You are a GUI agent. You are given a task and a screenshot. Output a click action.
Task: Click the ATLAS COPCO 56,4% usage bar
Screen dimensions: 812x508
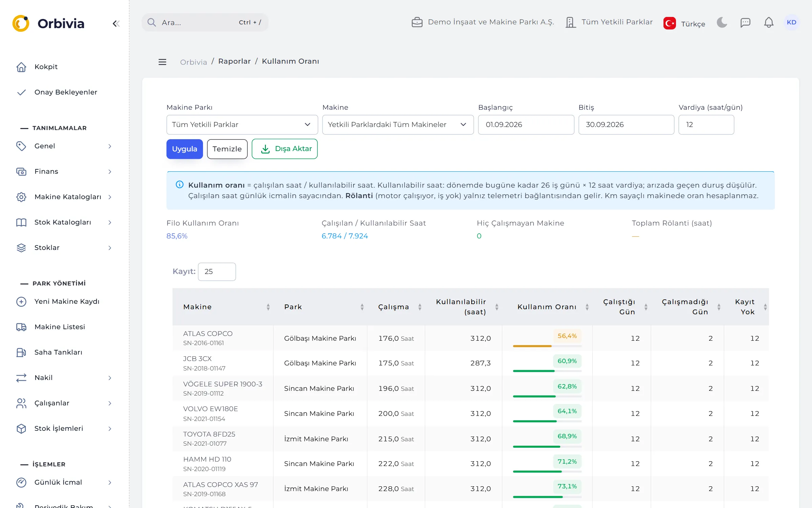(547, 346)
